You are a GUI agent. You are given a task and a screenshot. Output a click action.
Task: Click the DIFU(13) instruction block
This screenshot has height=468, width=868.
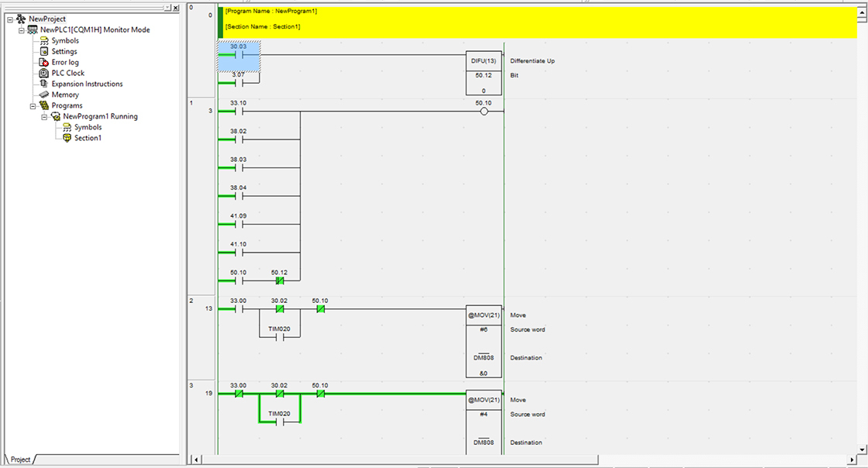pos(484,60)
